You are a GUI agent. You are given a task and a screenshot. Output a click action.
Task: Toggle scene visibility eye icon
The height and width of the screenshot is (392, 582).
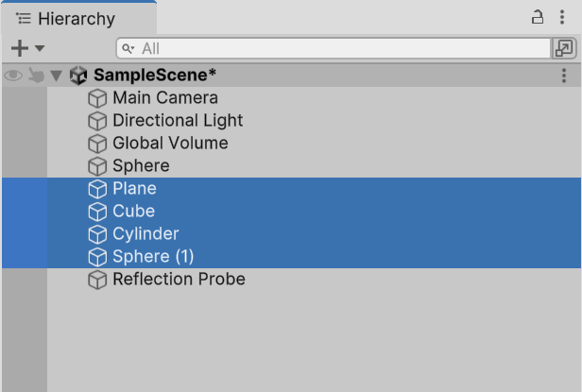coord(13,76)
